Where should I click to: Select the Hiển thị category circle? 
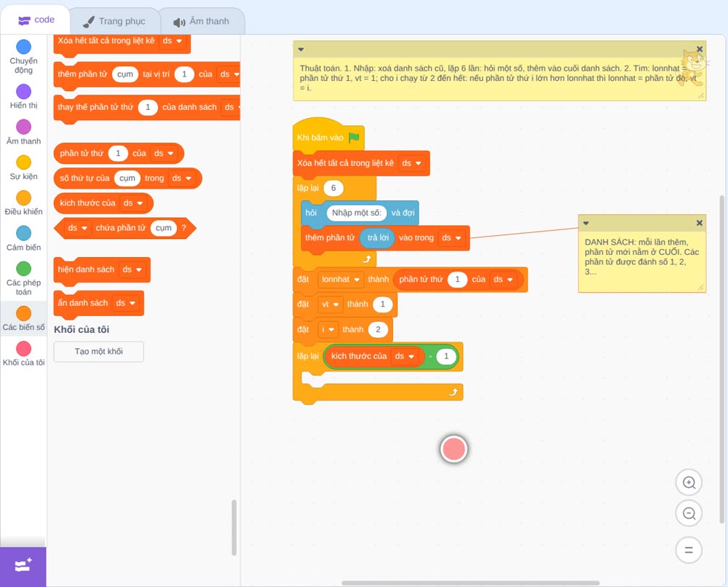coord(24,92)
